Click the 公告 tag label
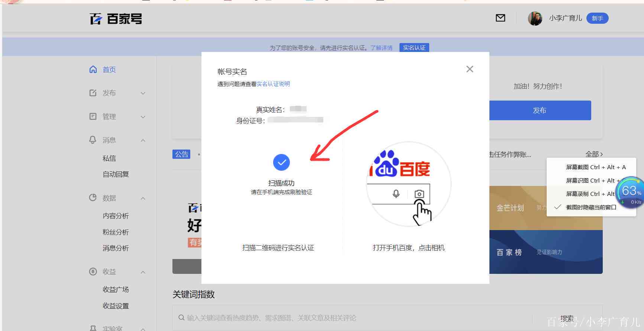644x331 pixels. (181, 154)
